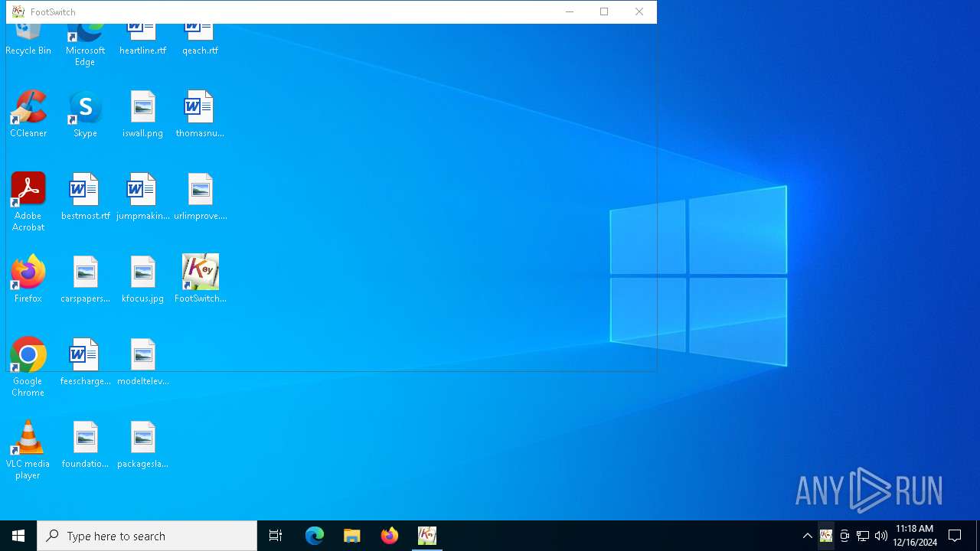The width and height of the screenshot is (980, 551).
Task: Open Task View from the taskbar
Action: click(x=276, y=536)
